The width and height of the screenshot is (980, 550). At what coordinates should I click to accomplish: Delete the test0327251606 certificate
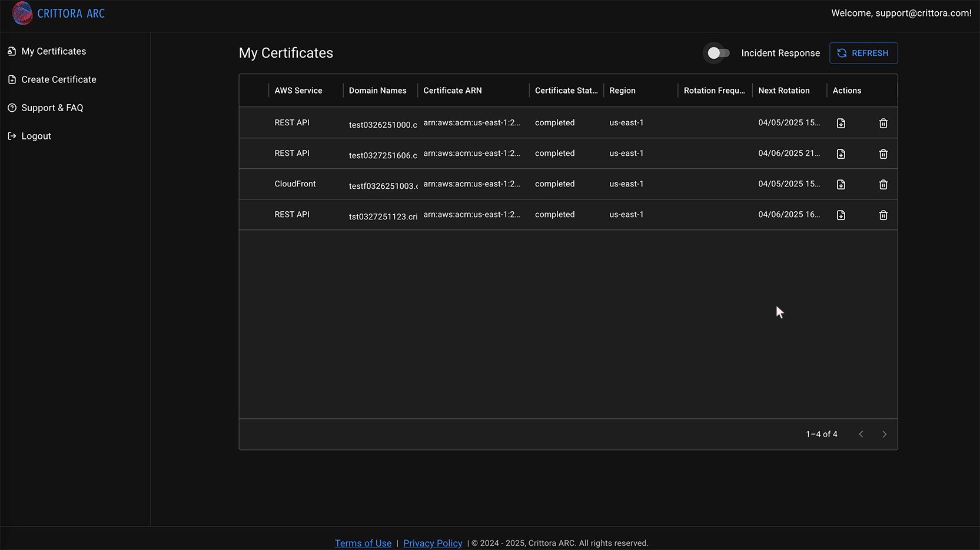[x=883, y=154]
